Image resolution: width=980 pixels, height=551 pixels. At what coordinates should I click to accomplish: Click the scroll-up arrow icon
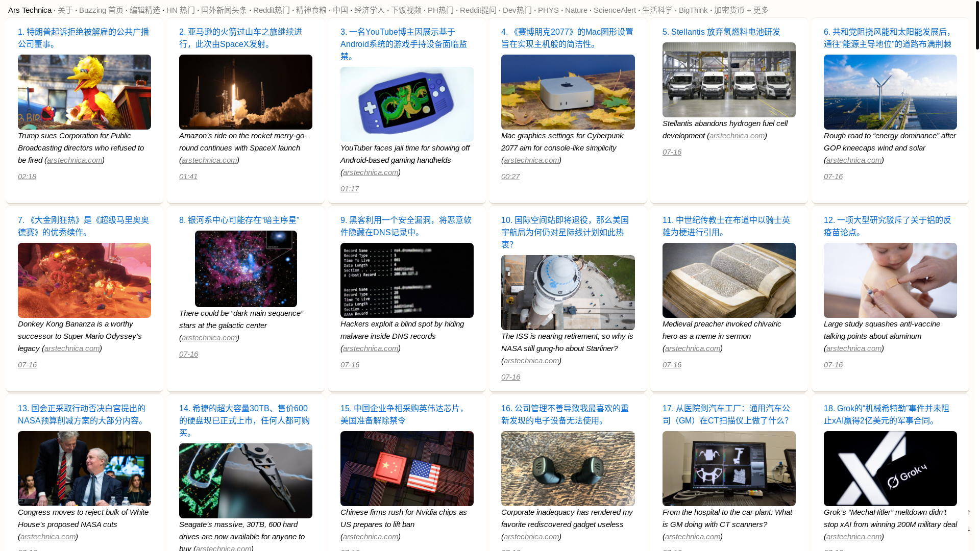click(969, 512)
